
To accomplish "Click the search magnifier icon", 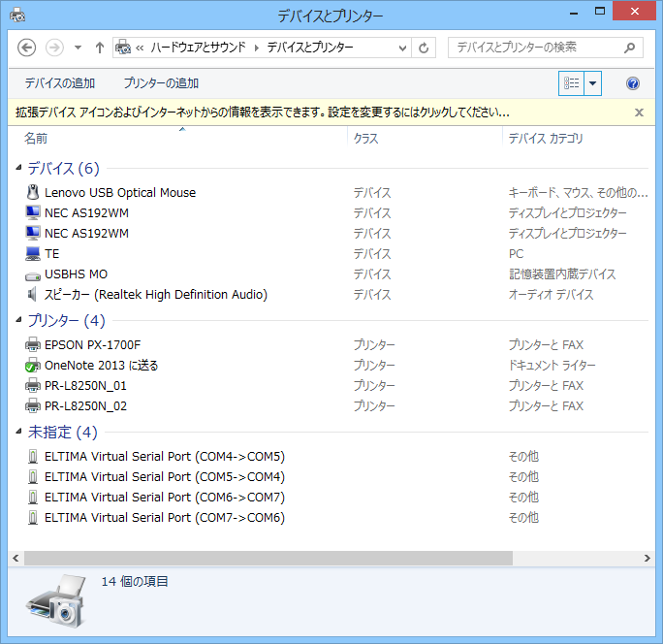I will [x=629, y=48].
